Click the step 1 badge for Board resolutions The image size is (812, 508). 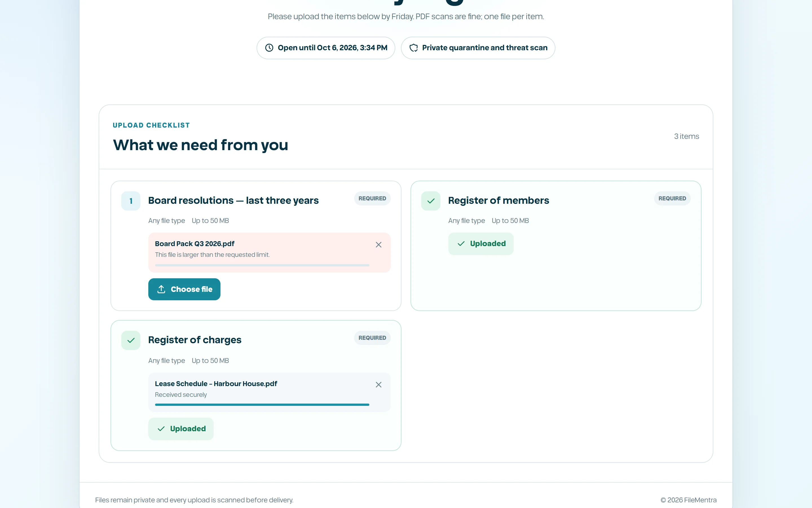131,201
